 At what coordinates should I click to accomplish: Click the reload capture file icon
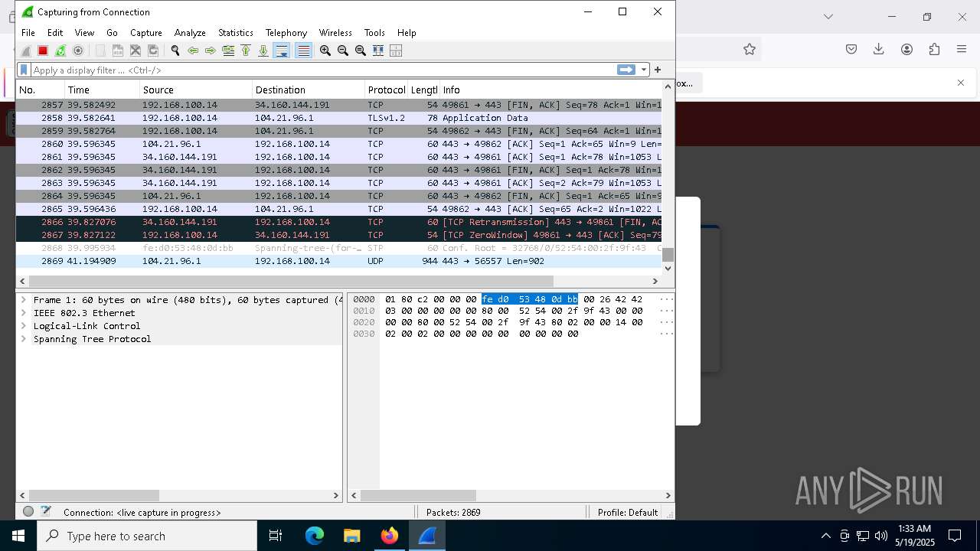pos(153,51)
